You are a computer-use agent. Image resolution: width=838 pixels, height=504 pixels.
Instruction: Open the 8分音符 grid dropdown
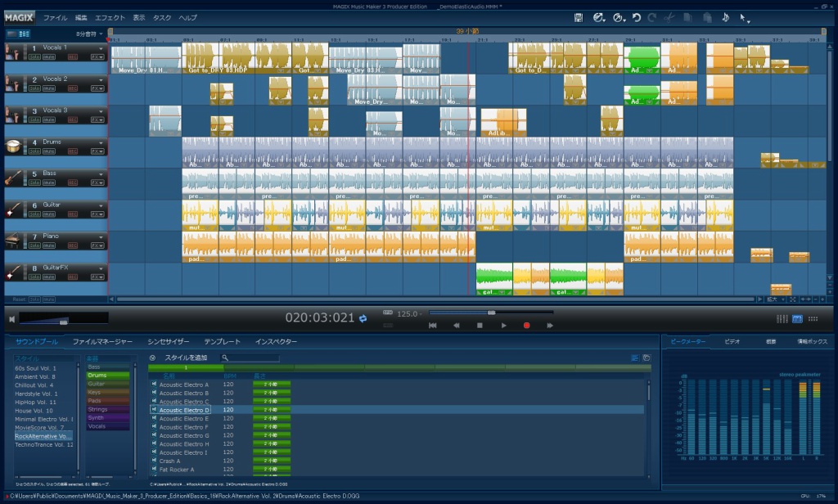point(89,34)
